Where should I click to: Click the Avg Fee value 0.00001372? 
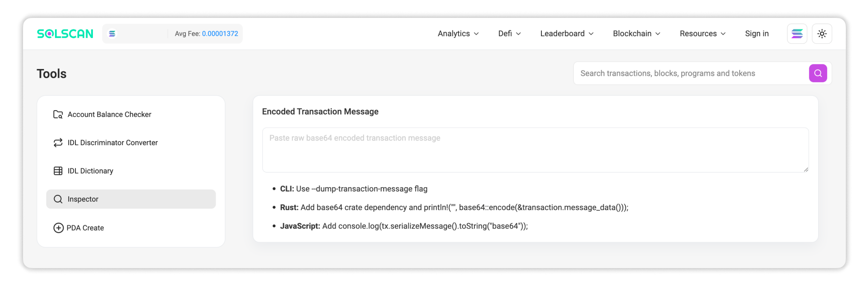coord(220,34)
